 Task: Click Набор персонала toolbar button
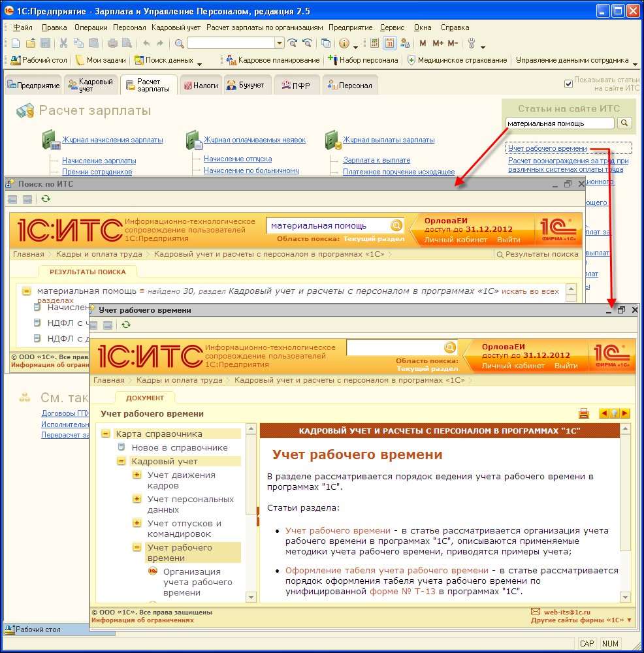point(363,60)
